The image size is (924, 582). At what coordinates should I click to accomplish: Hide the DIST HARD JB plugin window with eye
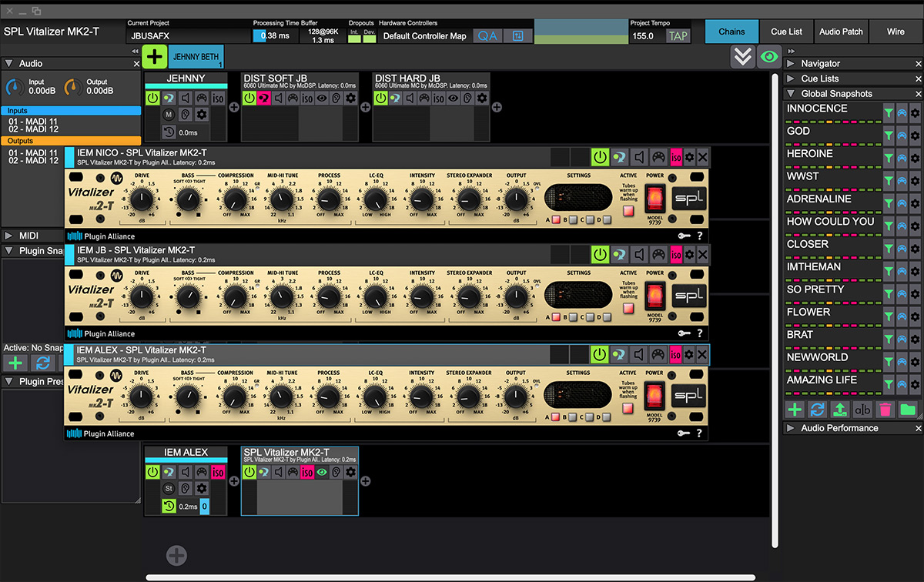click(452, 99)
